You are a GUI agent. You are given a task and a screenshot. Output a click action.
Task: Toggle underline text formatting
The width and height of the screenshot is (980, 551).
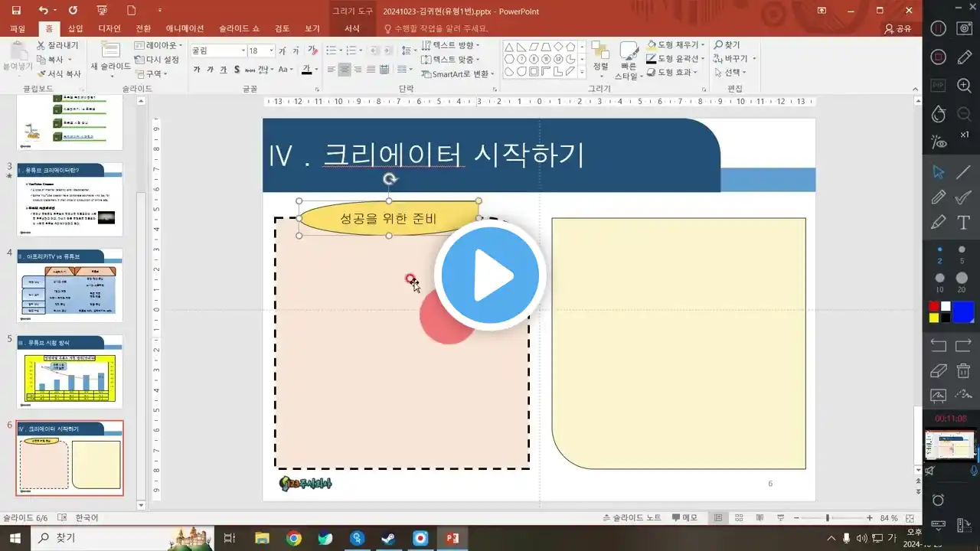pos(222,70)
